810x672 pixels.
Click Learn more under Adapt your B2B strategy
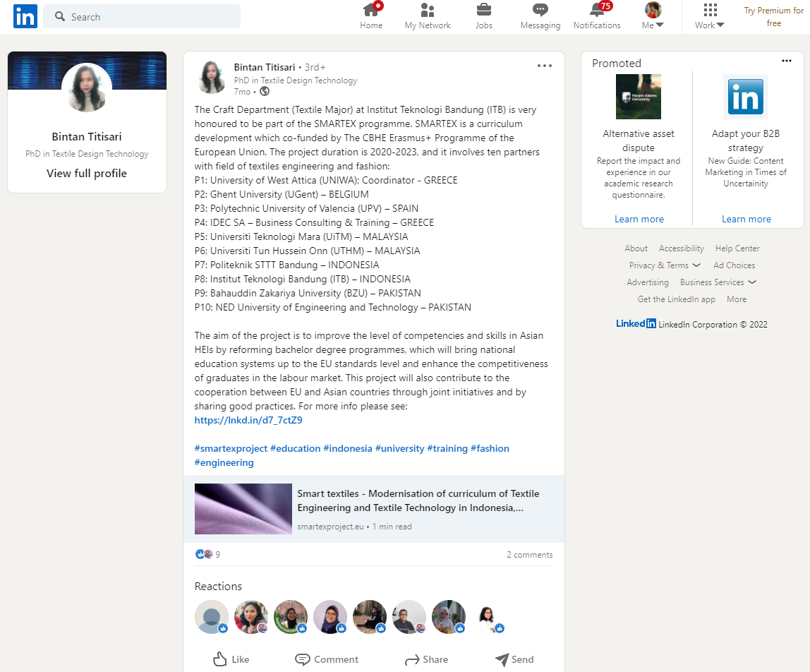coord(746,219)
